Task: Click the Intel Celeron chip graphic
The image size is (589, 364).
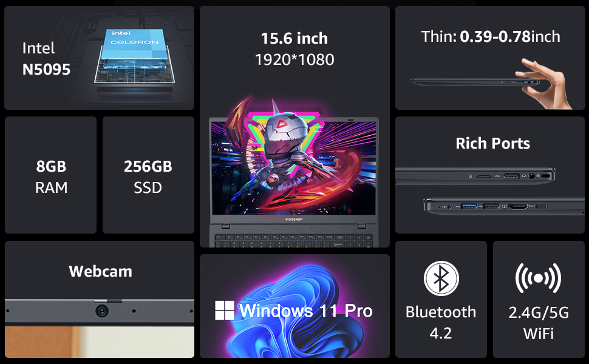Action: pyautogui.click(x=134, y=58)
